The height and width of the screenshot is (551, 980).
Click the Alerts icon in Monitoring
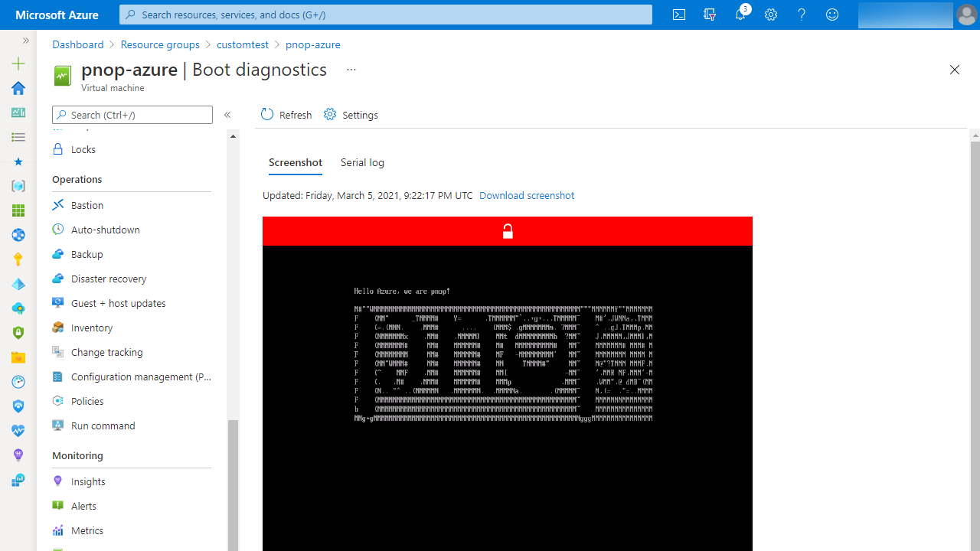(x=58, y=506)
